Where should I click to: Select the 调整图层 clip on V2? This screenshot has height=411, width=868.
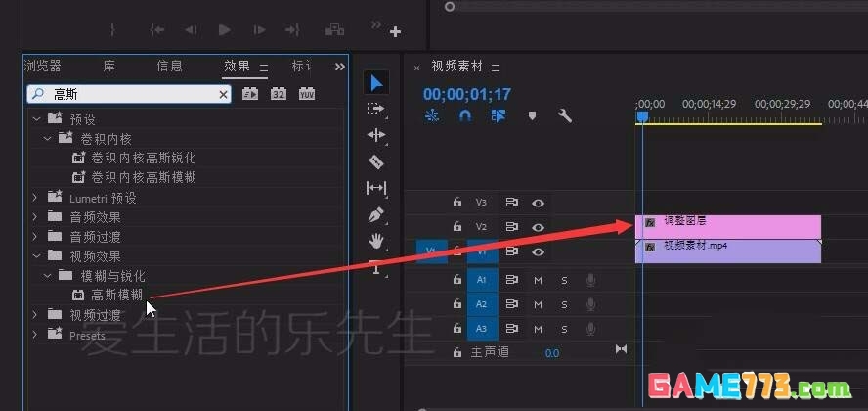(728, 227)
